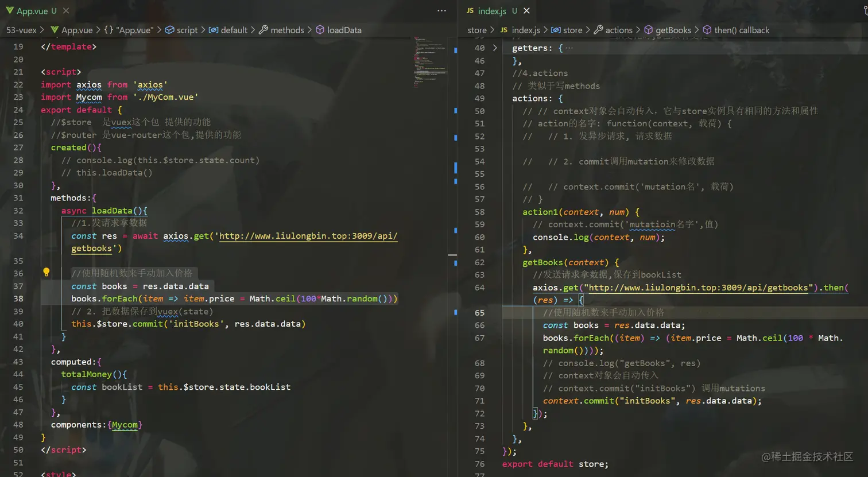Image resolution: width=868 pixels, height=477 pixels.
Task: Open the Vue-logo App.vue file breadcrumb
Action: [x=72, y=30]
